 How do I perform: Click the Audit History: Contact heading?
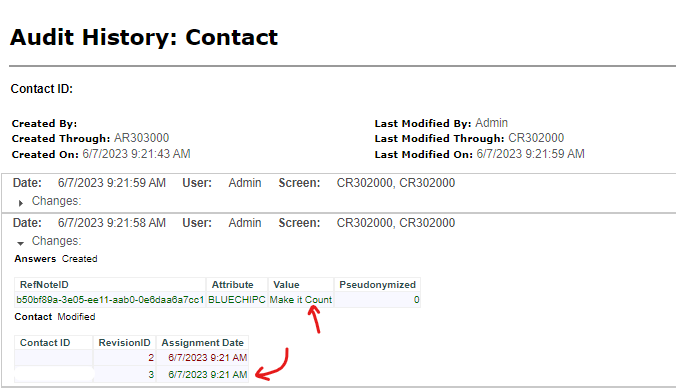[144, 37]
